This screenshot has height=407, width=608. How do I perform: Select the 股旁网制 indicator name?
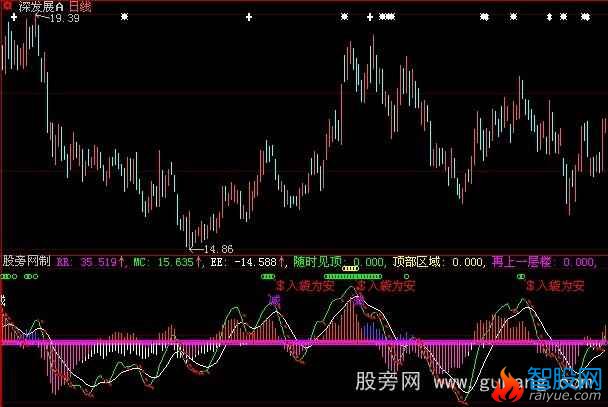point(26,261)
